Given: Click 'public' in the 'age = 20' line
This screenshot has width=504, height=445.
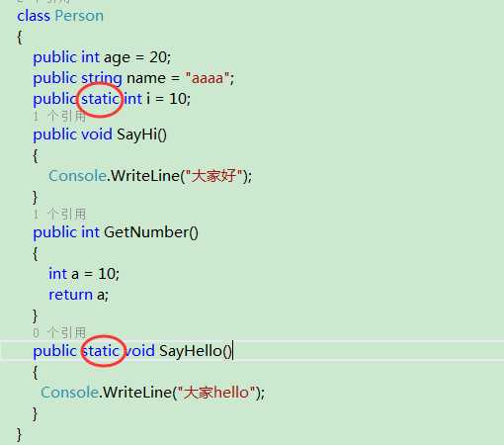Looking at the screenshot, I should coord(54,57).
